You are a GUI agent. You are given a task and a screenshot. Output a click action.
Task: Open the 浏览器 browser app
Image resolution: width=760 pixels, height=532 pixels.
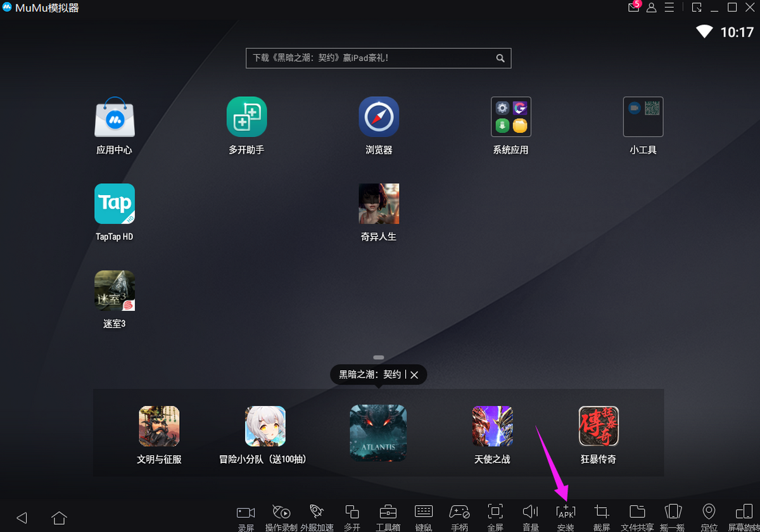(x=379, y=117)
